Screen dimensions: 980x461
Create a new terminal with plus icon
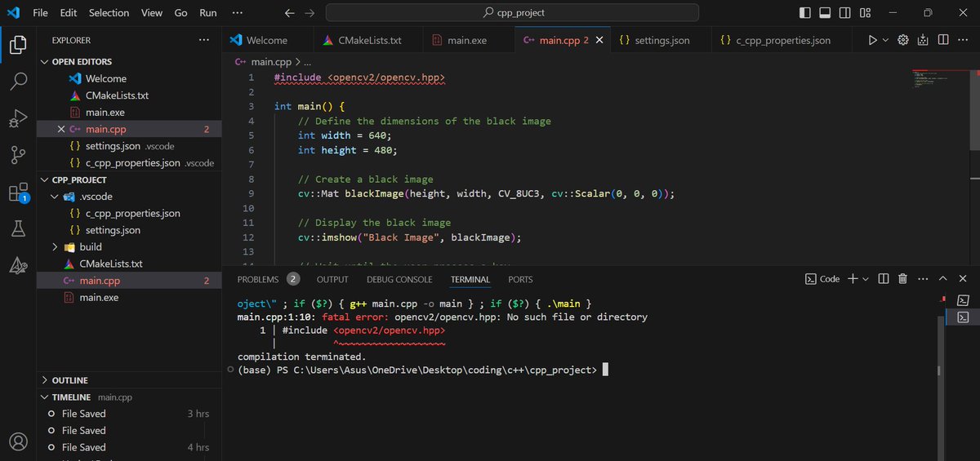click(852, 278)
